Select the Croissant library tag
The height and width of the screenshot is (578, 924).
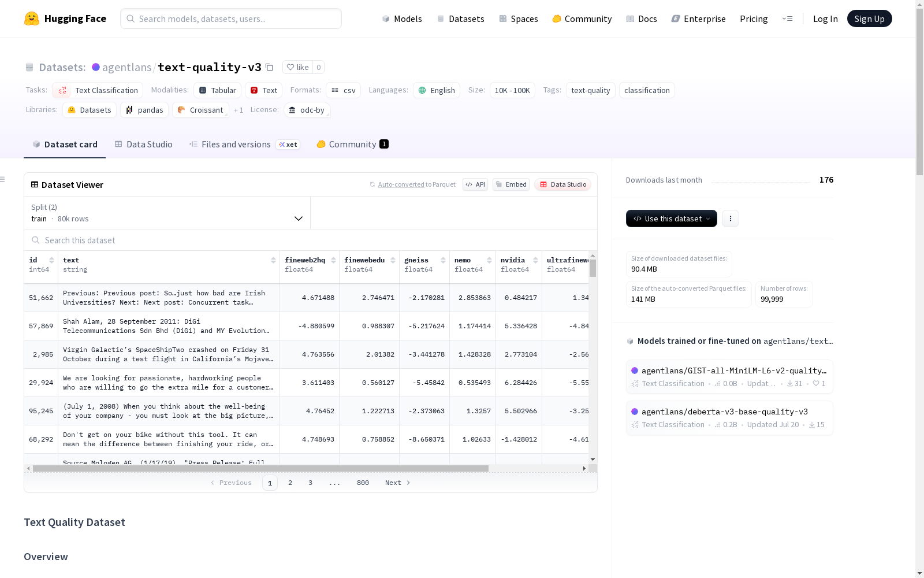(x=200, y=110)
